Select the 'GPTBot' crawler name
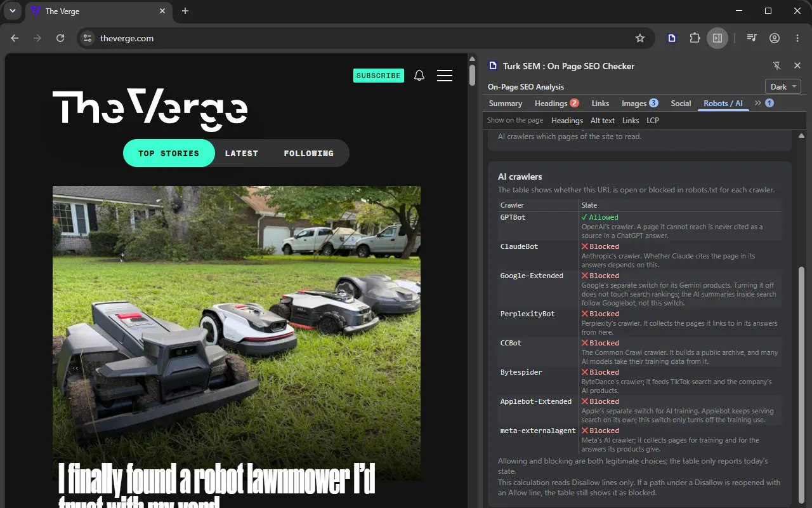 (x=513, y=217)
